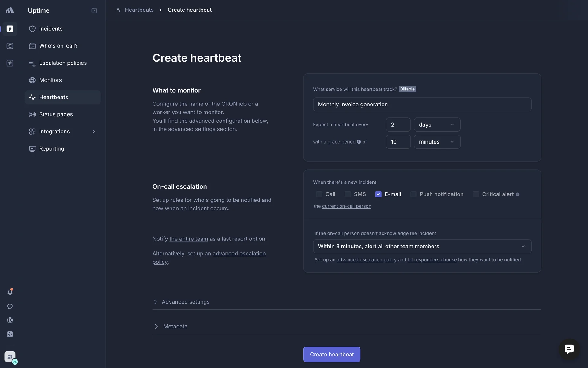
Task: Open the notifications bell icon
Action: click(10, 292)
